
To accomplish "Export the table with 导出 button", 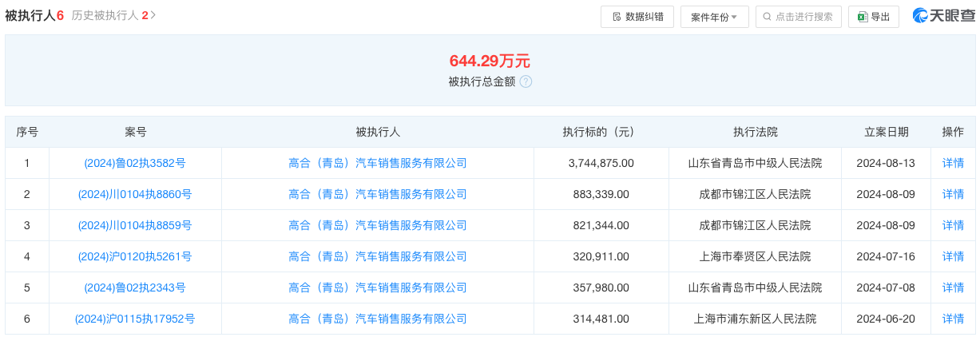I will coord(873,17).
